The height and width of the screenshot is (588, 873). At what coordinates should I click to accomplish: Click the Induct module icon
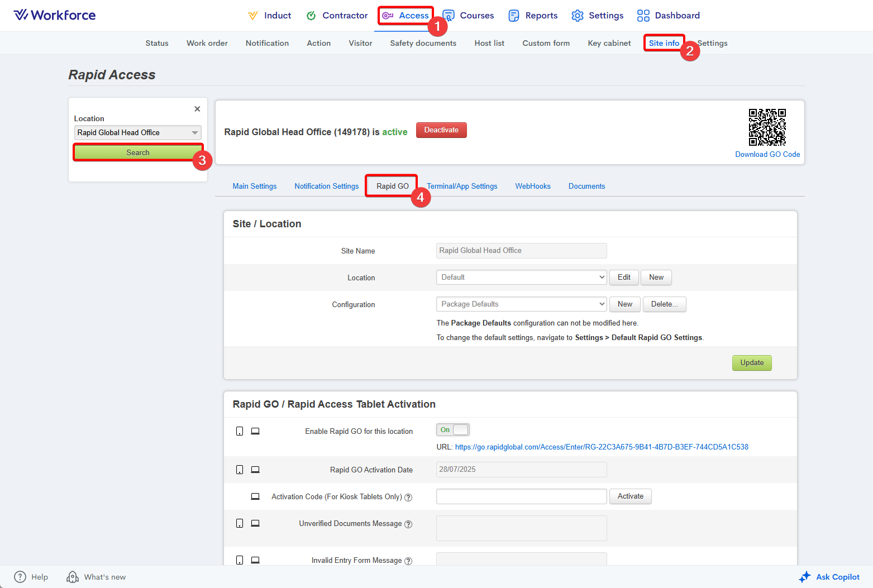tap(253, 16)
